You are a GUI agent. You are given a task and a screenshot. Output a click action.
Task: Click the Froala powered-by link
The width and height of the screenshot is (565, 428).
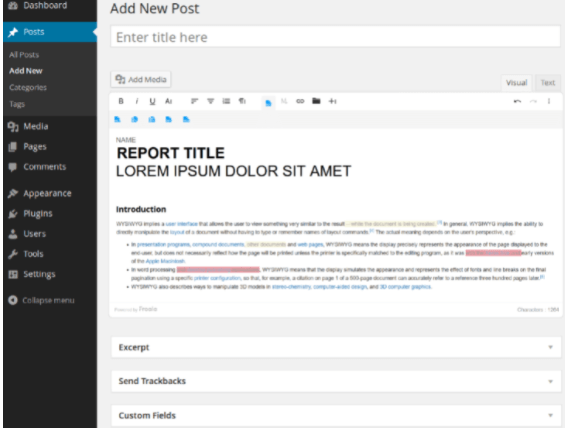coord(148,309)
